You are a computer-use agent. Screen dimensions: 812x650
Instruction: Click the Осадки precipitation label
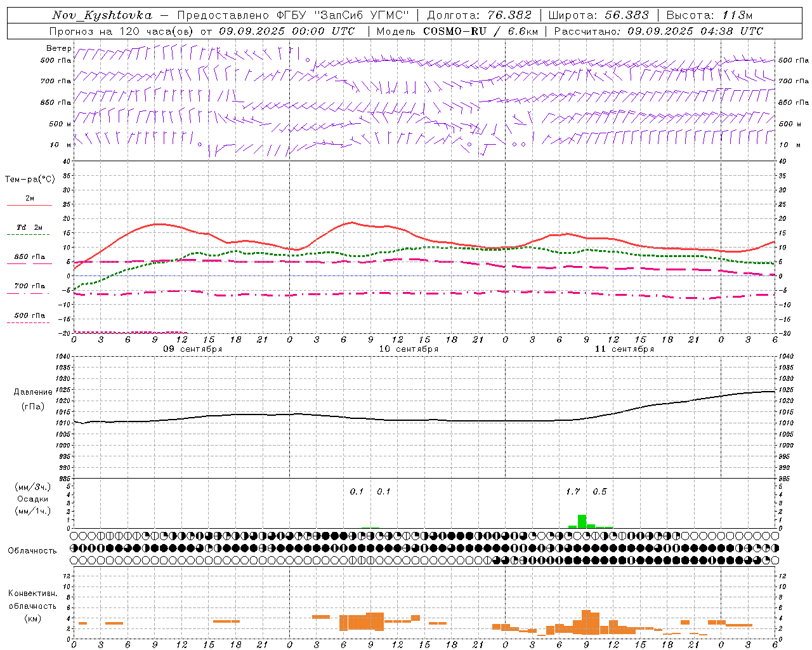click(x=32, y=499)
